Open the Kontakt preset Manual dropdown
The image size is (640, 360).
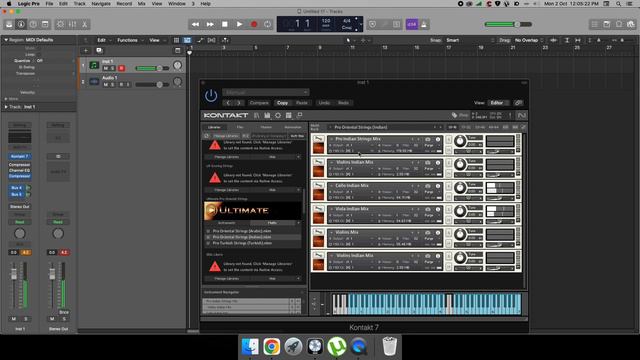coord(266,92)
